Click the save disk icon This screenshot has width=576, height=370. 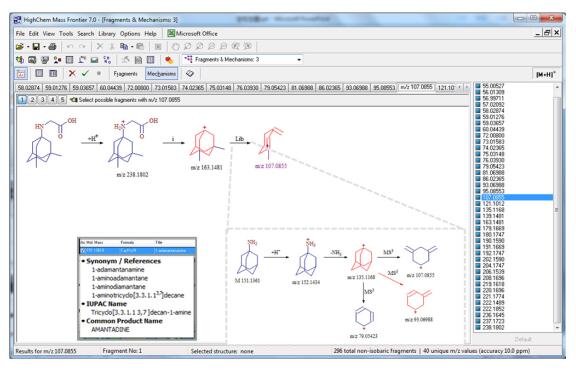click(36, 47)
